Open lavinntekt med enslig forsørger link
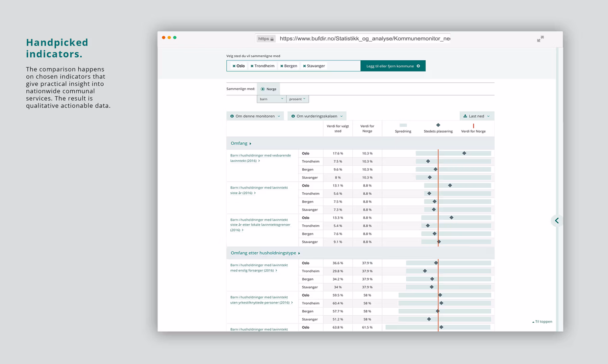The height and width of the screenshot is (364, 608). coord(259,268)
